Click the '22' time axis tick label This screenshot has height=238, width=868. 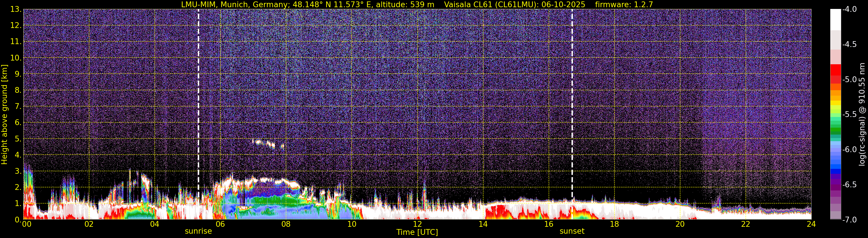click(746, 224)
